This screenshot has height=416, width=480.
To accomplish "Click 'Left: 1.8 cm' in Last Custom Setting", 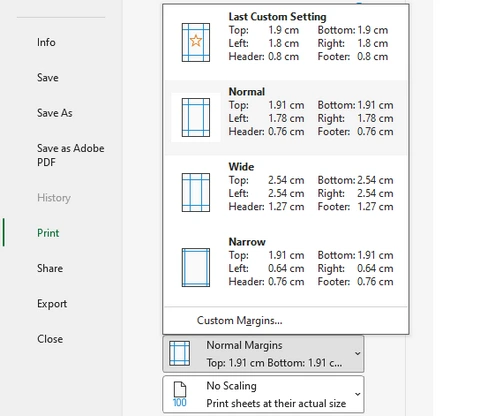I will point(264,43).
